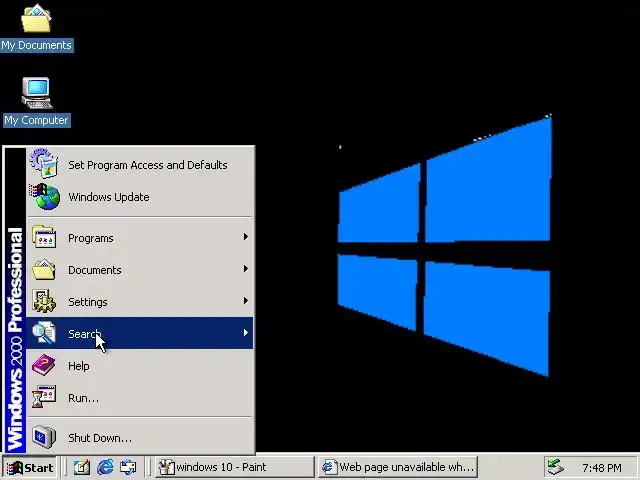Open the Settings menu item
The height and width of the screenshot is (480, 640).
(140, 301)
